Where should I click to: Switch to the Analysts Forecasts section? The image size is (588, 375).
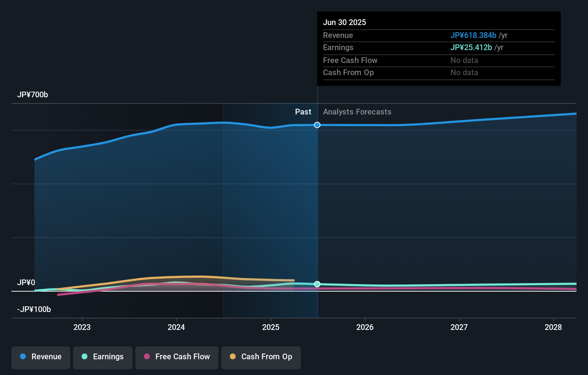pos(357,112)
